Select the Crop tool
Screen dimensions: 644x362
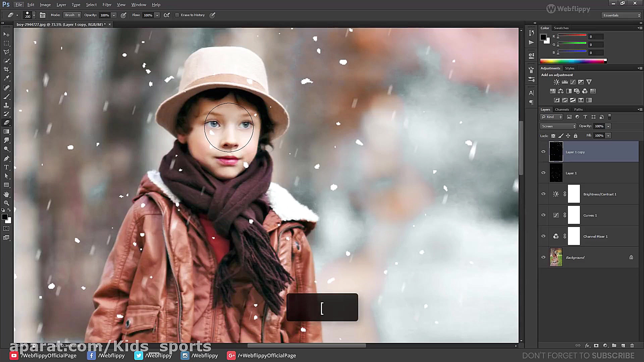(6, 69)
